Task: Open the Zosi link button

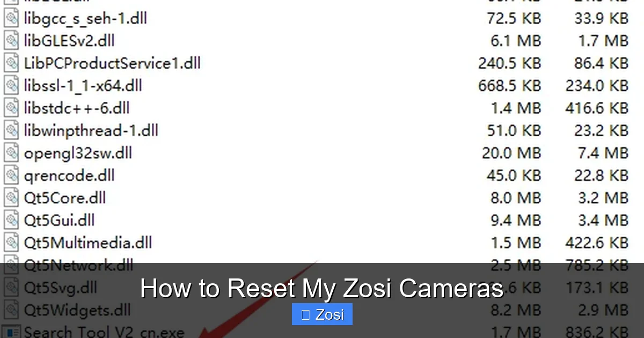Action: (321, 314)
